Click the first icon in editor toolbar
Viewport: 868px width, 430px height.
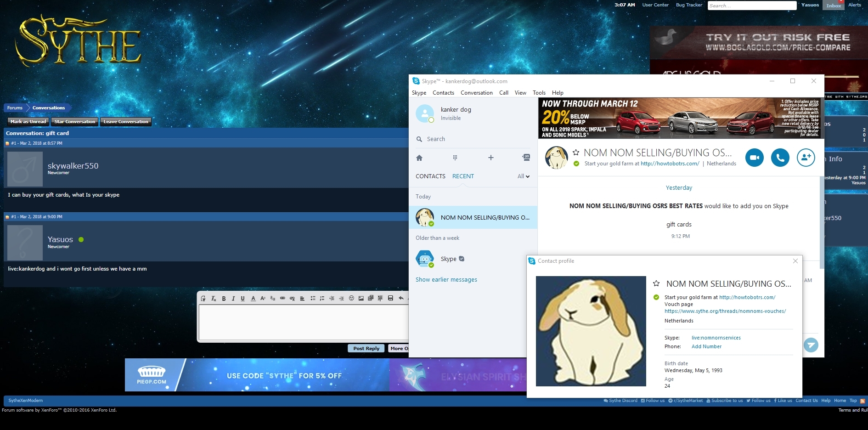pos(203,299)
